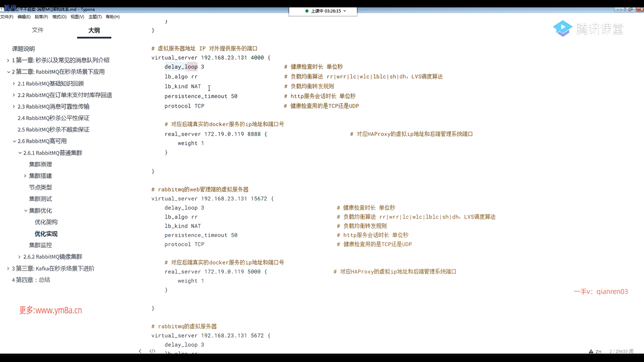
Task: Open the class timer dropdown arrow
Action: point(345,11)
